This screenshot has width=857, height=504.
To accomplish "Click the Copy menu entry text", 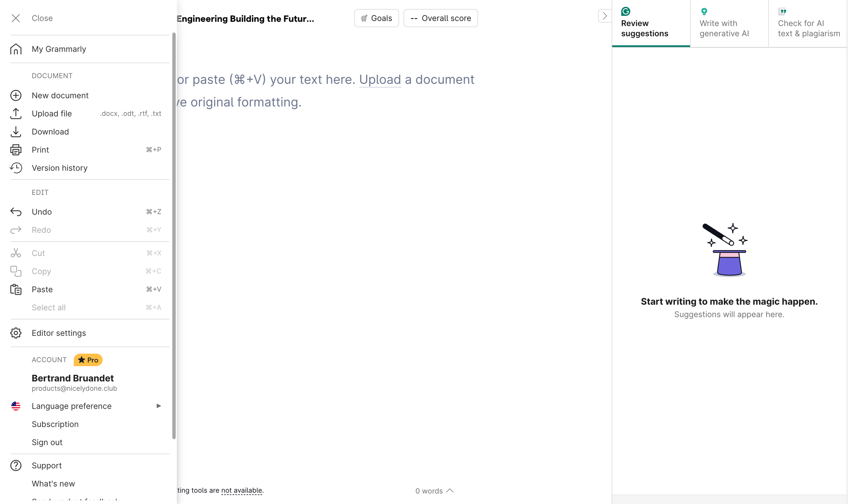I will pyautogui.click(x=41, y=271).
